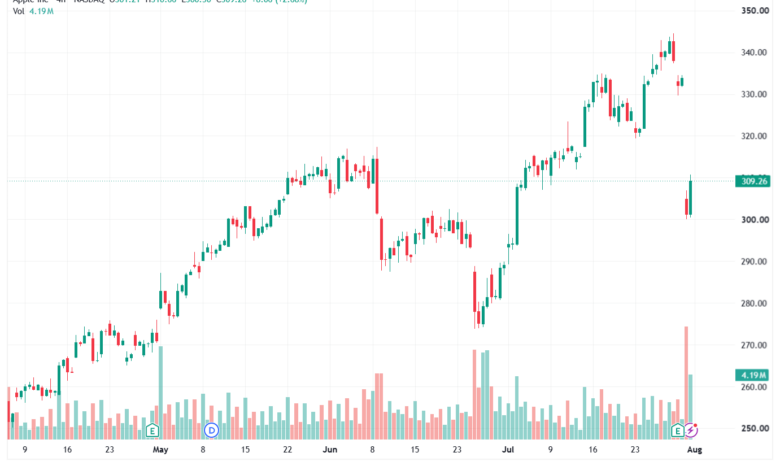Click the purple lightning event icon
Screen dimensions: 780x470
tap(691, 430)
